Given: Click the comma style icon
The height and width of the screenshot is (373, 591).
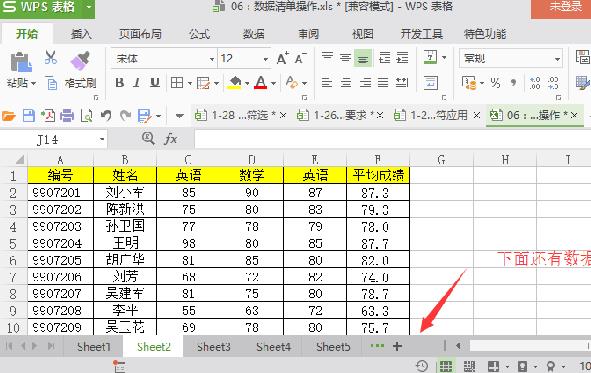Looking at the screenshot, I should click(x=513, y=83).
